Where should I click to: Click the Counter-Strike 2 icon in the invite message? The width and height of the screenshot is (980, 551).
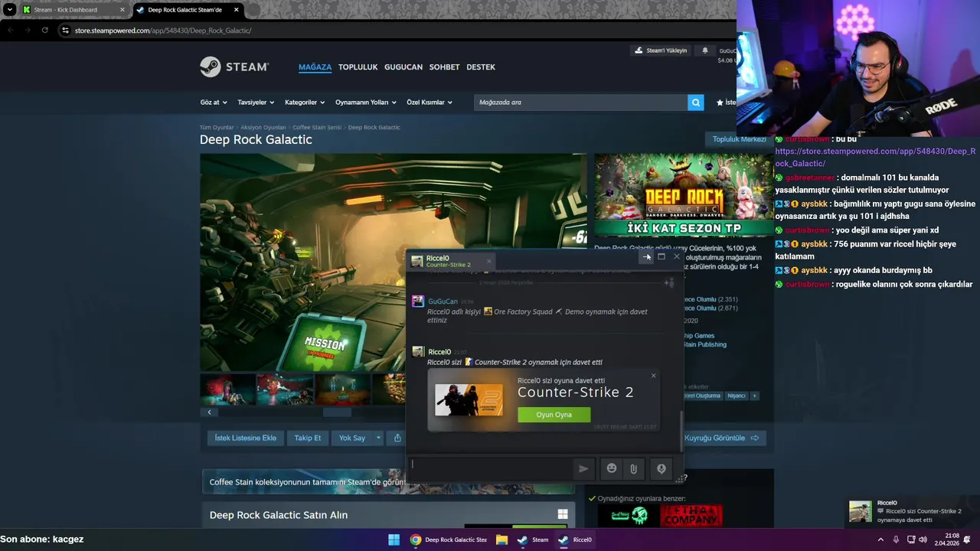pyautogui.click(x=469, y=362)
